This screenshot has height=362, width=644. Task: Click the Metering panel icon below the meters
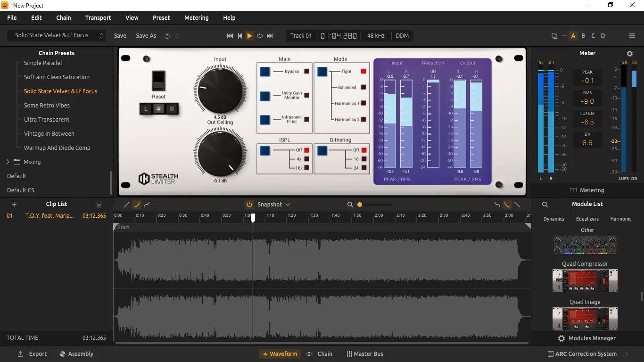click(x=573, y=190)
